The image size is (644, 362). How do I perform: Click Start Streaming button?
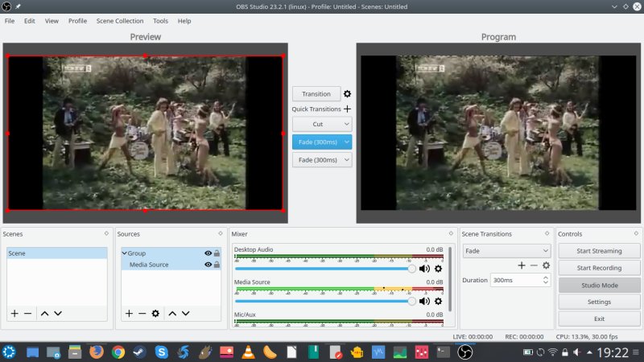[x=599, y=251]
